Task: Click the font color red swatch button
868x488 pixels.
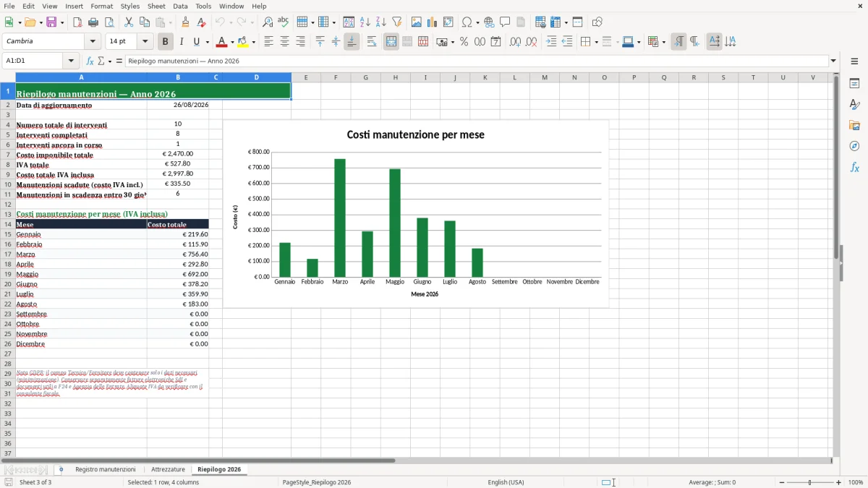Action: pyautogui.click(x=222, y=42)
